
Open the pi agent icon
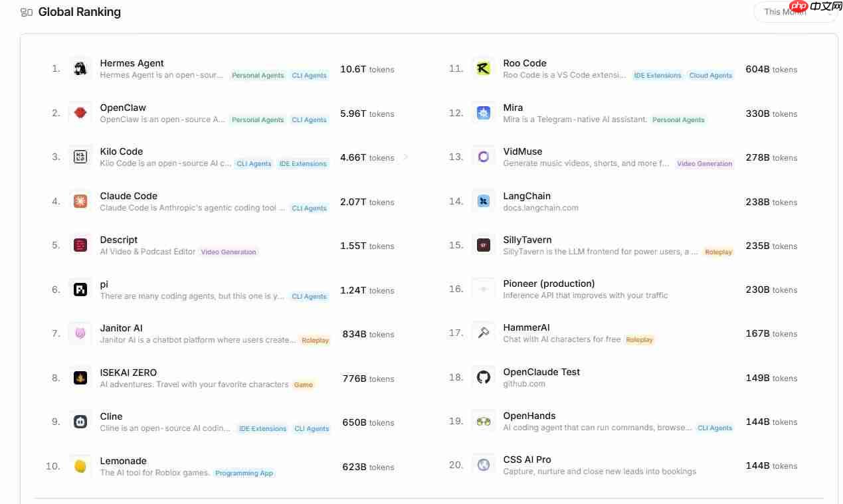[80, 290]
